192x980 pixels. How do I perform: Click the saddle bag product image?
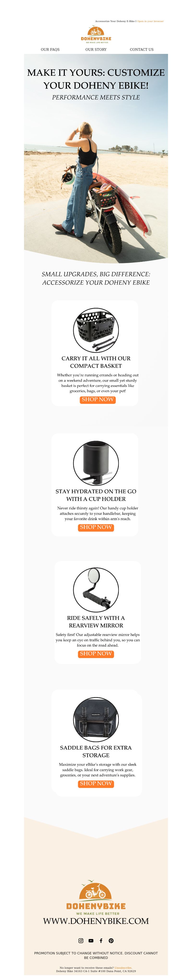coord(96,719)
